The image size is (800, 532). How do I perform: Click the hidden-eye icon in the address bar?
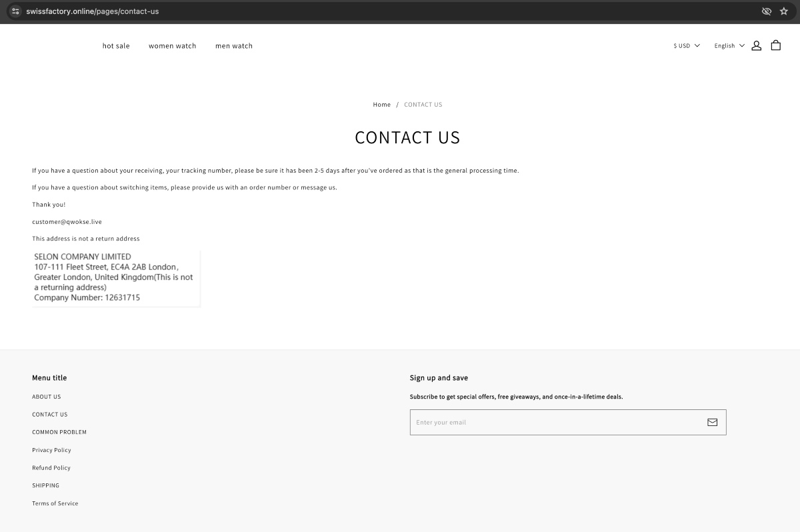(766, 11)
